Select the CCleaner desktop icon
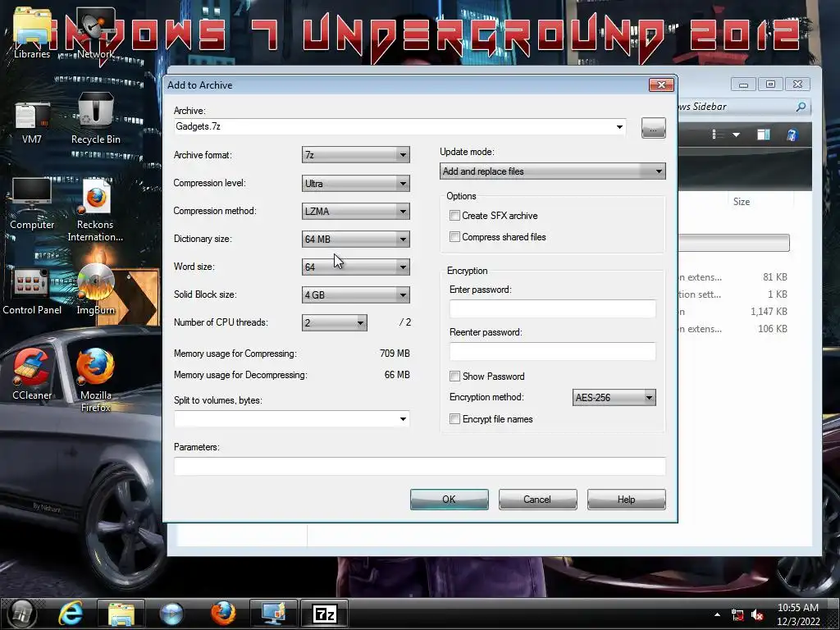Image resolution: width=840 pixels, height=630 pixels. [32, 375]
